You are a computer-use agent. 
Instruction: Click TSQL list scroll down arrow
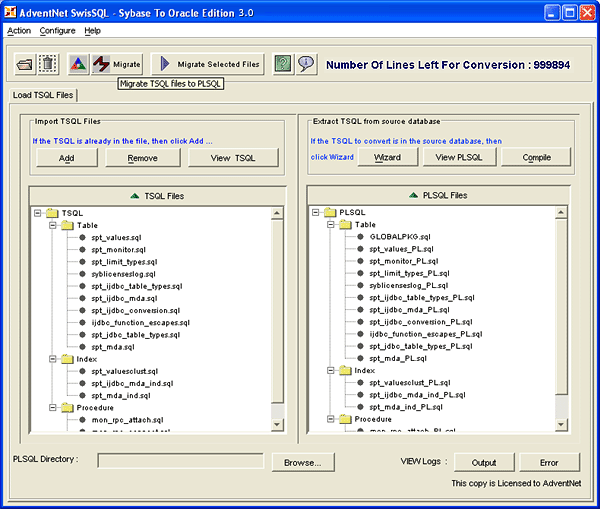277,424
